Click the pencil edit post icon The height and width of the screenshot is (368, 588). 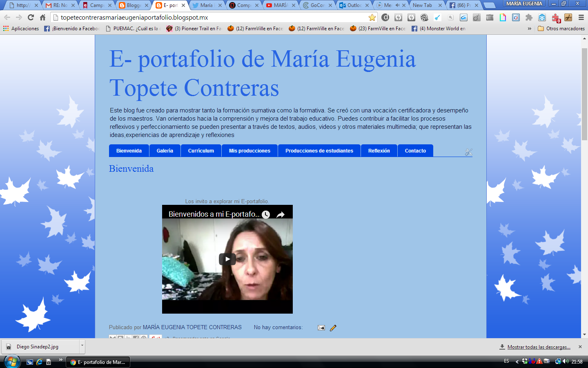[333, 328]
